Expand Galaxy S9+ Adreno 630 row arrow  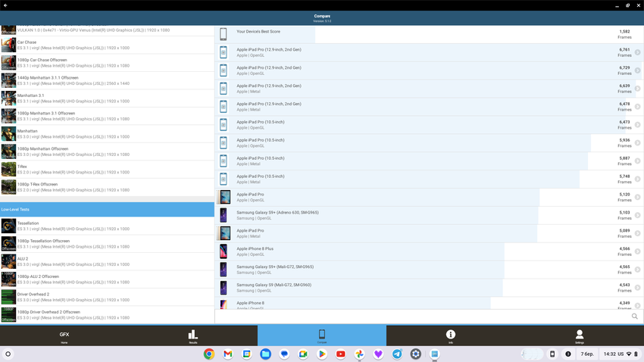click(637, 215)
